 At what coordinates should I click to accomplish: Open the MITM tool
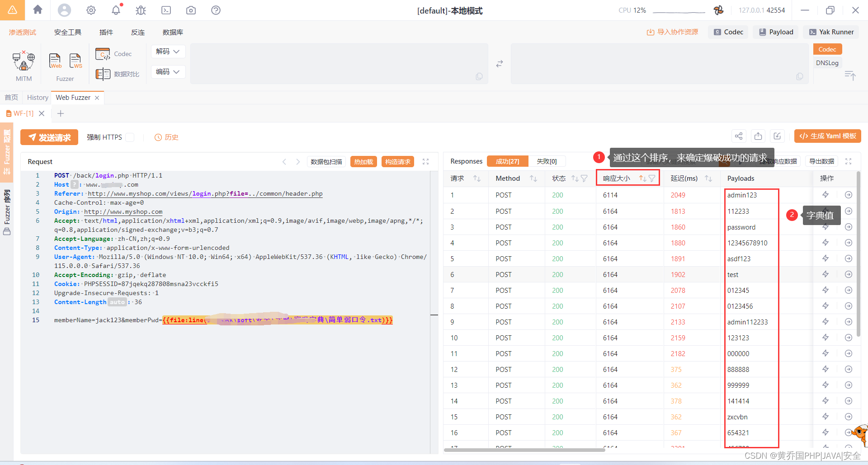24,66
